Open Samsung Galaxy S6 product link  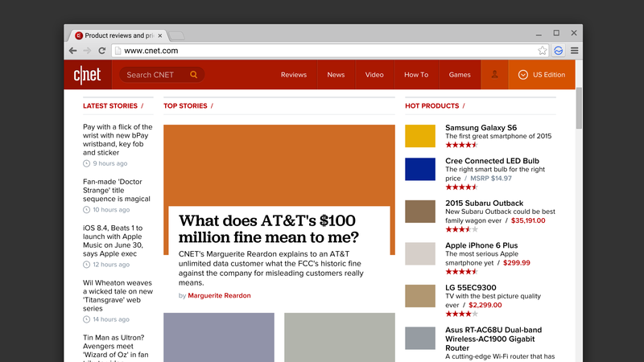point(481,128)
